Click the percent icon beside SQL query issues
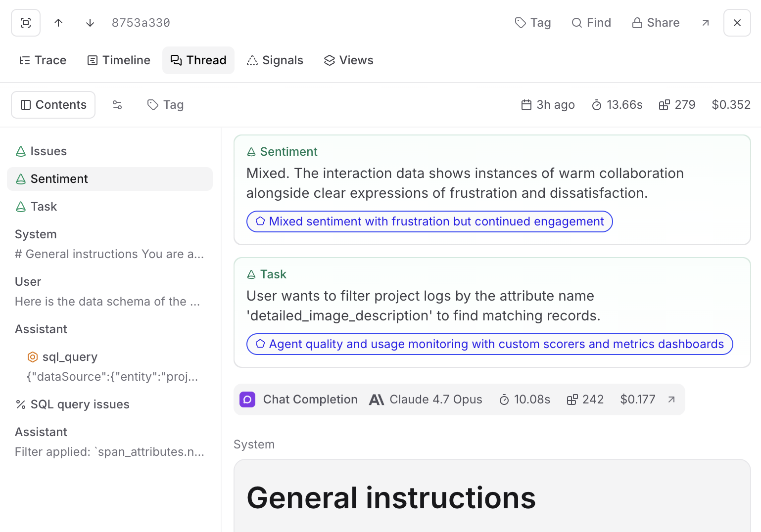 [x=21, y=404]
